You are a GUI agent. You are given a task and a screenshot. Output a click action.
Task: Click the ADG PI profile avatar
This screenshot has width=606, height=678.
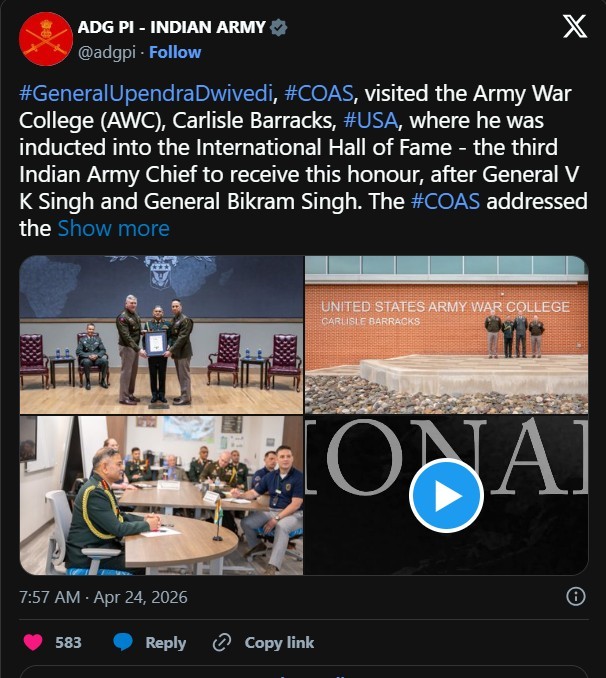pos(46,39)
